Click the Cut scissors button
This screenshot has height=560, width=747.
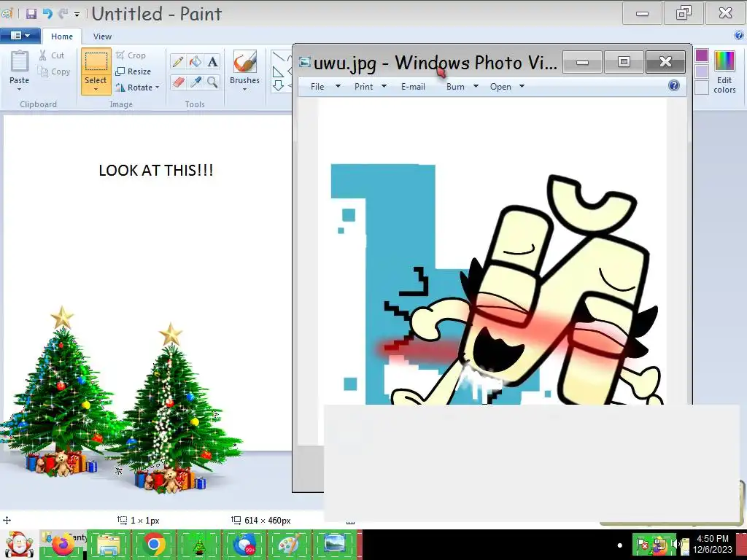[x=52, y=55]
